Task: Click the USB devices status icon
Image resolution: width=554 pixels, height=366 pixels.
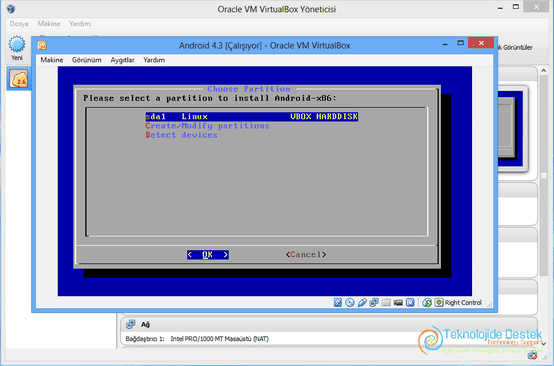Action: click(x=362, y=302)
